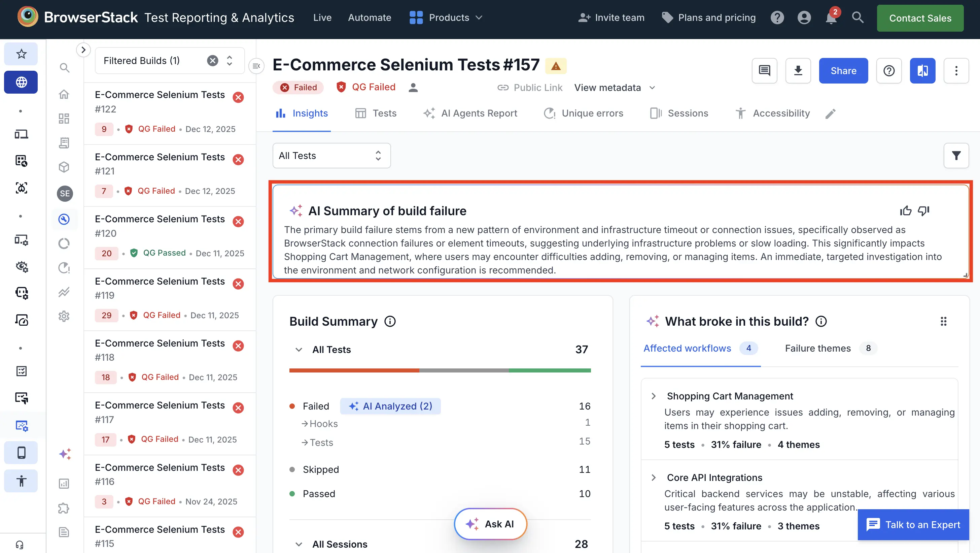Click the drag handle dots on What broke card
980x553 pixels.
click(943, 322)
